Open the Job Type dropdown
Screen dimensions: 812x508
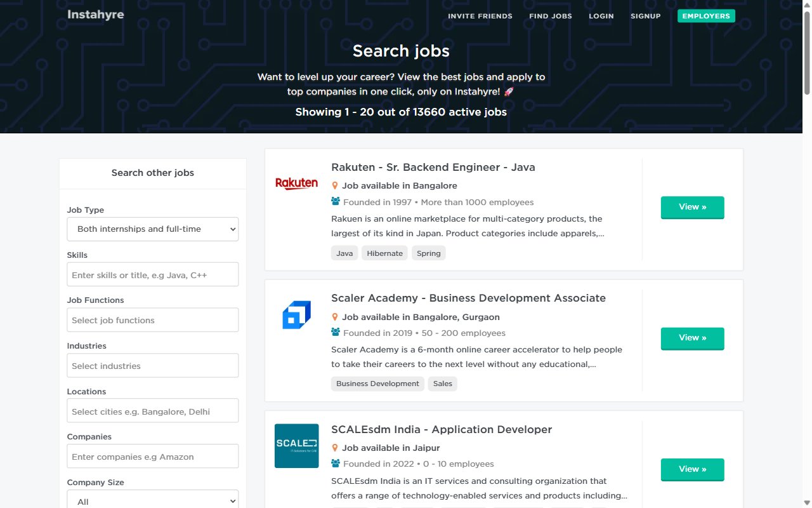point(153,229)
